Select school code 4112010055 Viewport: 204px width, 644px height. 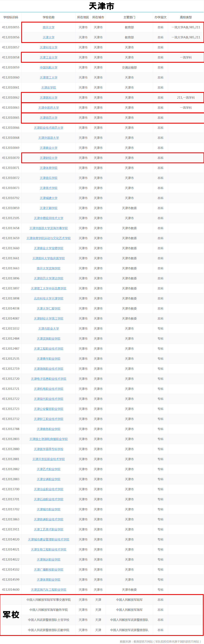[11, 27]
